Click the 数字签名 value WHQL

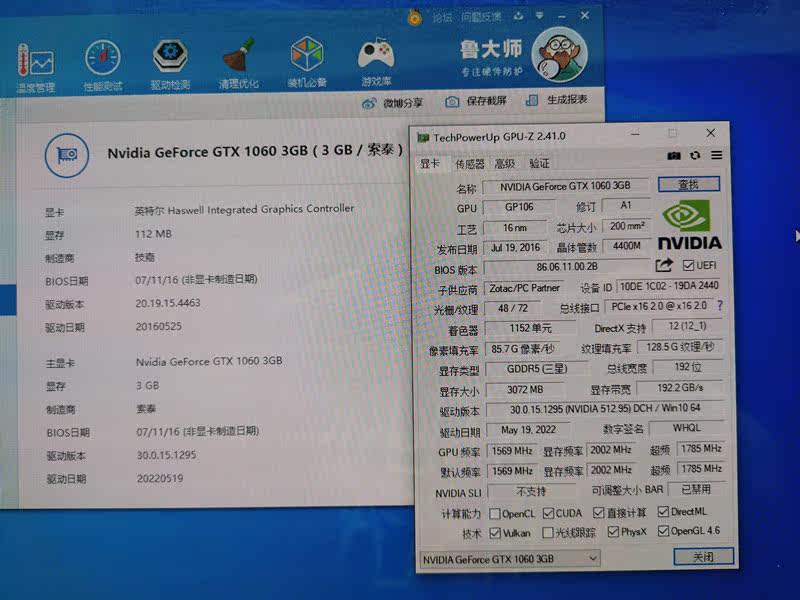tap(686, 428)
